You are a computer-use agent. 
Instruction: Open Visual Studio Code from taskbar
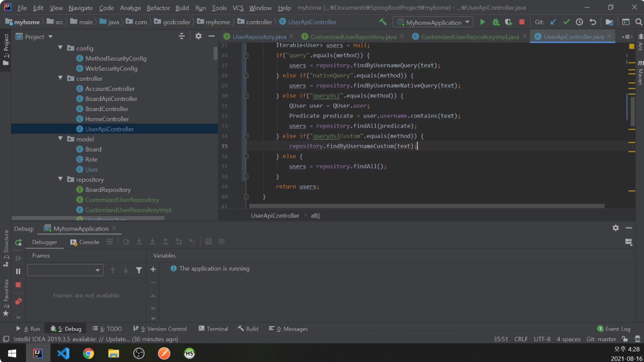click(x=63, y=353)
